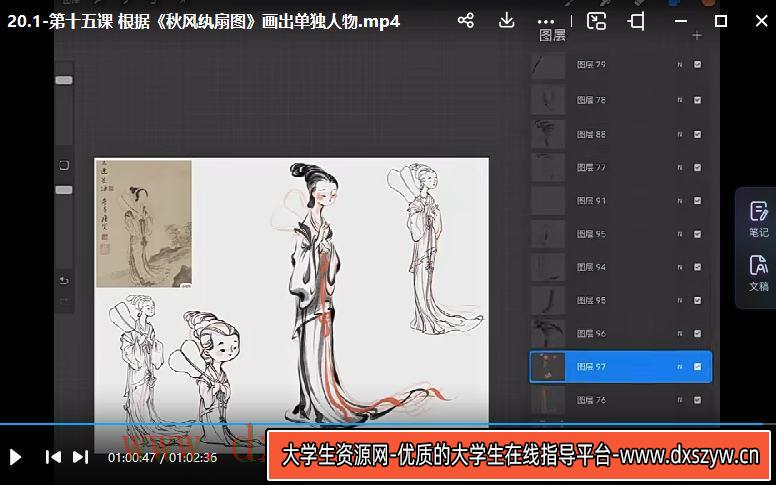Select the 图层 91 layer name
This screenshot has width=776, height=485.
[x=591, y=200]
